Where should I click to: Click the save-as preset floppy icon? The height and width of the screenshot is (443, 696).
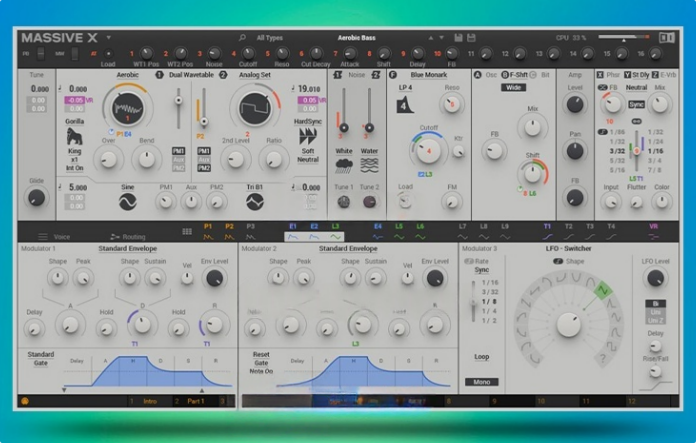coord(471,38)
